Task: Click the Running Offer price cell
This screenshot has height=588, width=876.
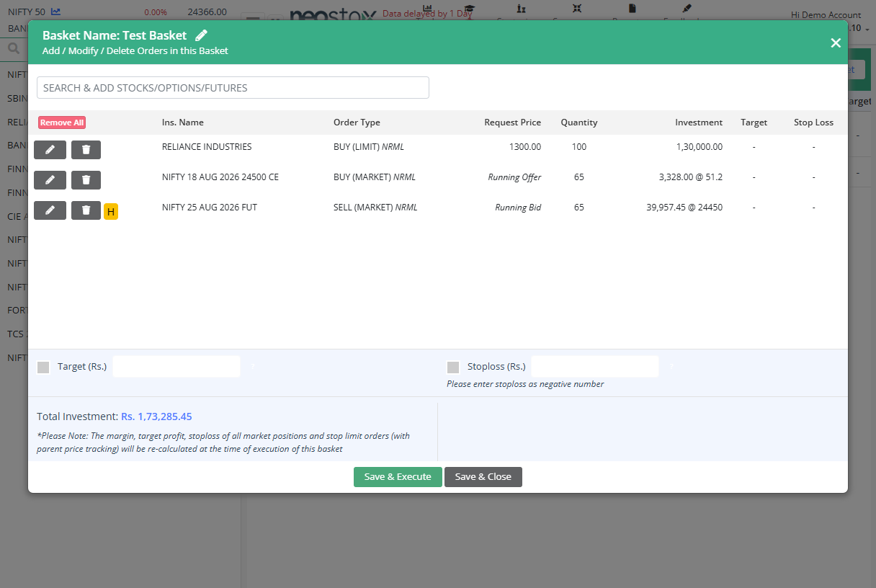Action: coord(514,177)
